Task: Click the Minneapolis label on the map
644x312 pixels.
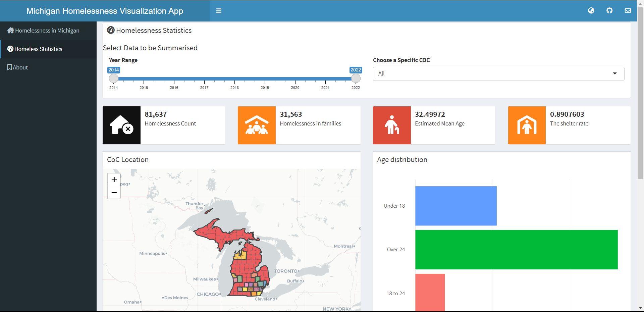Action: pyautogui.click(x=152, y=253)
